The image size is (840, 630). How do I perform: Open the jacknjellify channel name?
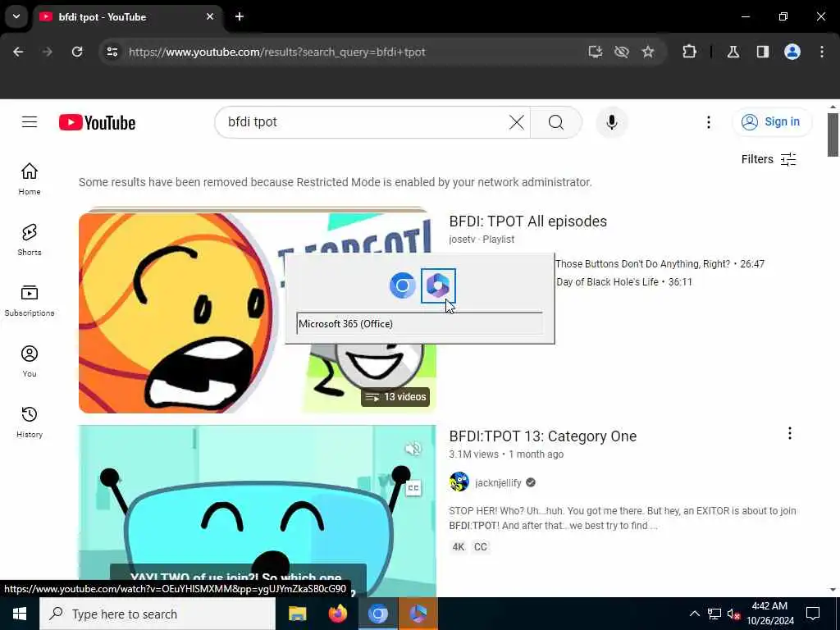click(498, 482)
